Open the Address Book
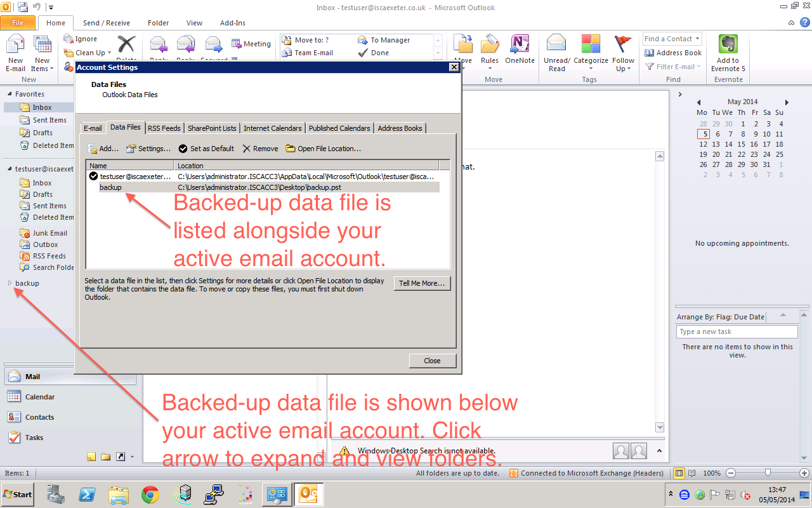The image size is (812, 508). click(673, 53)
